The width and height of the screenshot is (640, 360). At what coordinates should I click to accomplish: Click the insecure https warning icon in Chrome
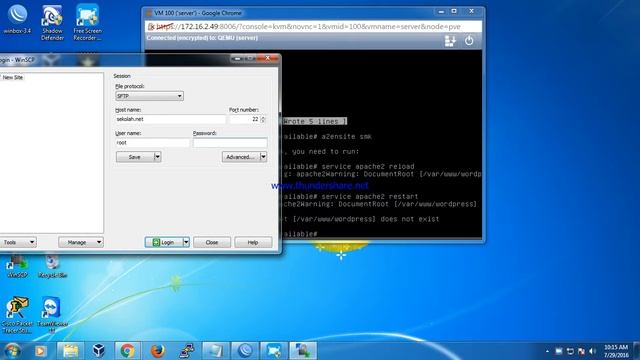click(x=151, y=27)
